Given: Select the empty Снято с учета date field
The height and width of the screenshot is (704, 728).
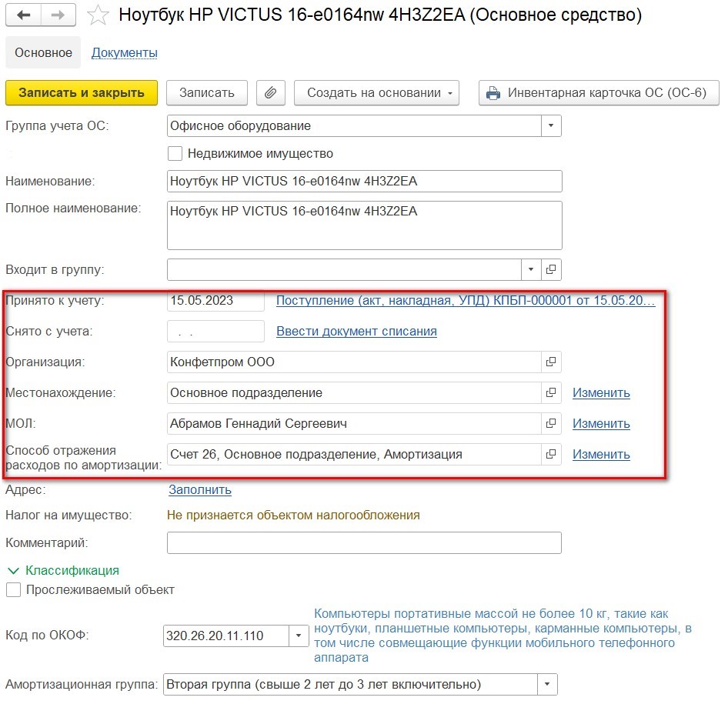Looking at the screenshot, I should pyautogui.click(x=216, y=332).
